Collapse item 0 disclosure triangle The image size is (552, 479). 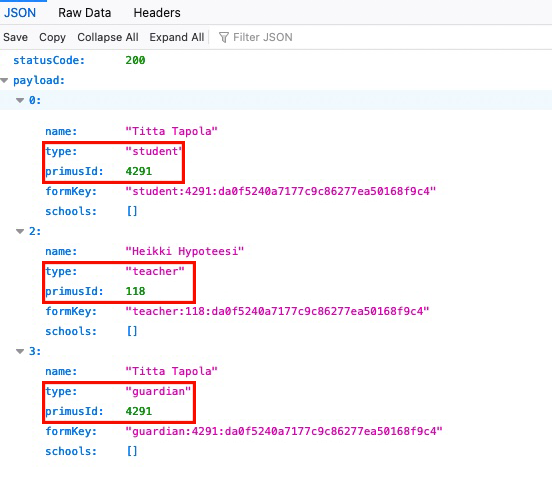click(20, 101)
